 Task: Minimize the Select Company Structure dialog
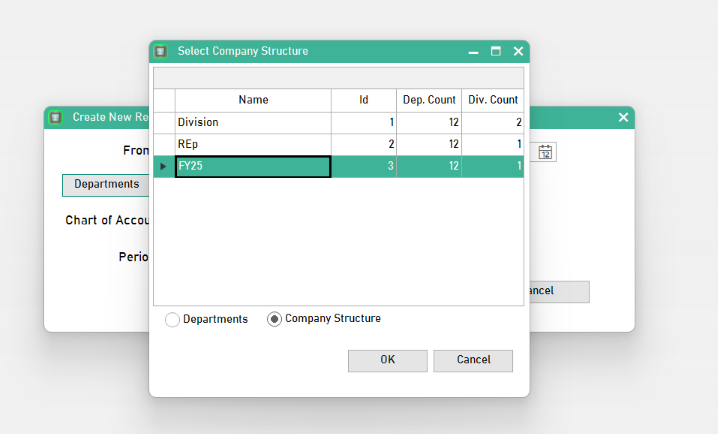pos(473,51)
